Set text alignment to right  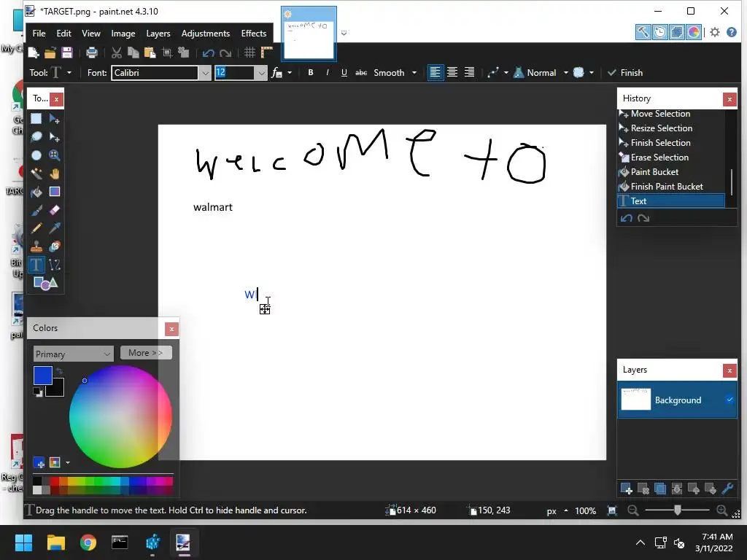click(469, 72)
